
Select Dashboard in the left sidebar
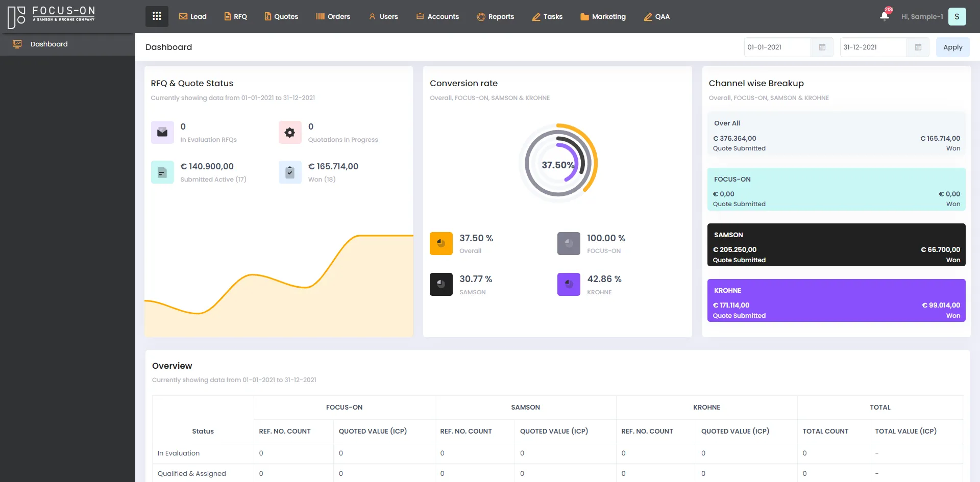pos(49,44)
